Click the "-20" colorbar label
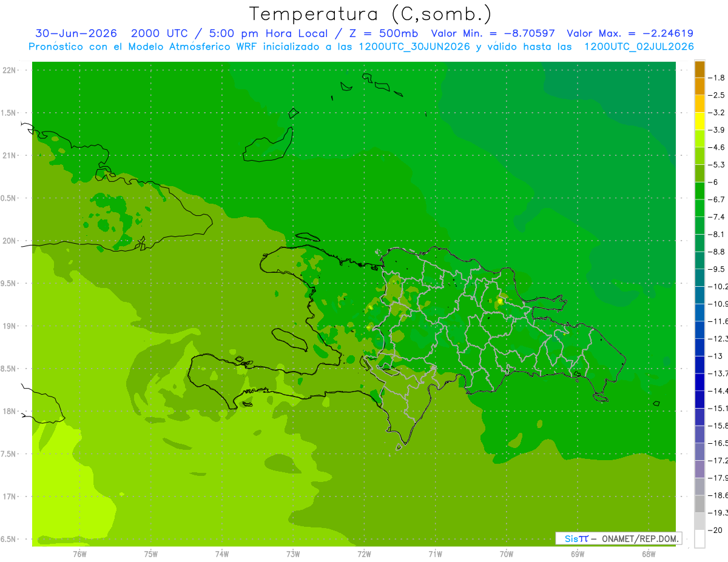Screen dimensions: 728x562 (x=715, y=530)
